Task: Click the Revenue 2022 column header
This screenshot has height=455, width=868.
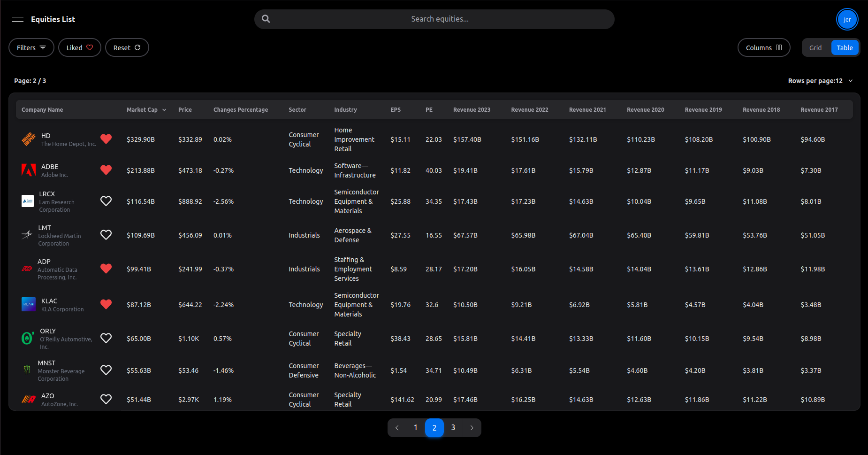Action: [530, 110]
